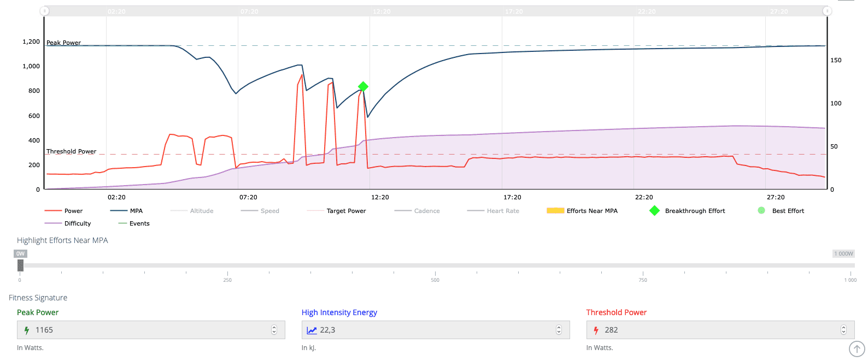Click the Efforts Near MPA slider handle
The height and width of the screenshot is (361, 868).
(20, 265)
